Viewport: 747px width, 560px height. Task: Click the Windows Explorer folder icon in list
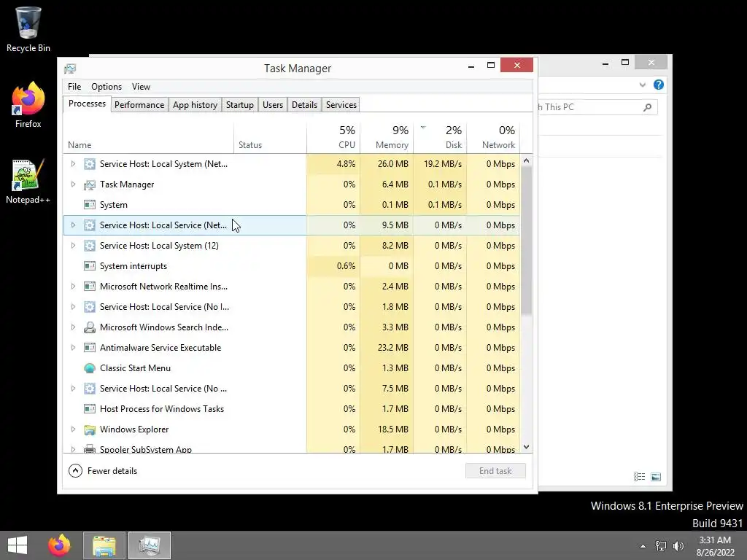coord(90,429)
